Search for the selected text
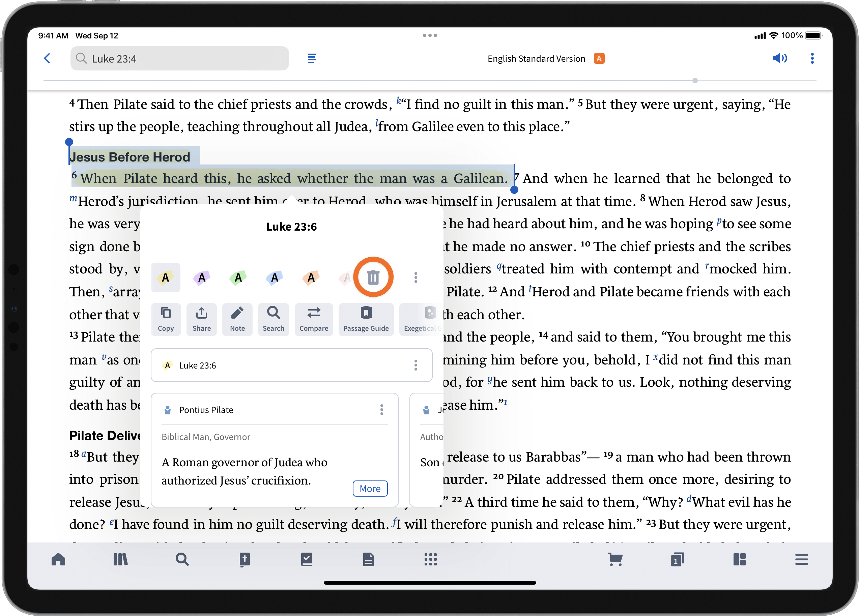The image size is (859, 616). click(x=274, y=320)
